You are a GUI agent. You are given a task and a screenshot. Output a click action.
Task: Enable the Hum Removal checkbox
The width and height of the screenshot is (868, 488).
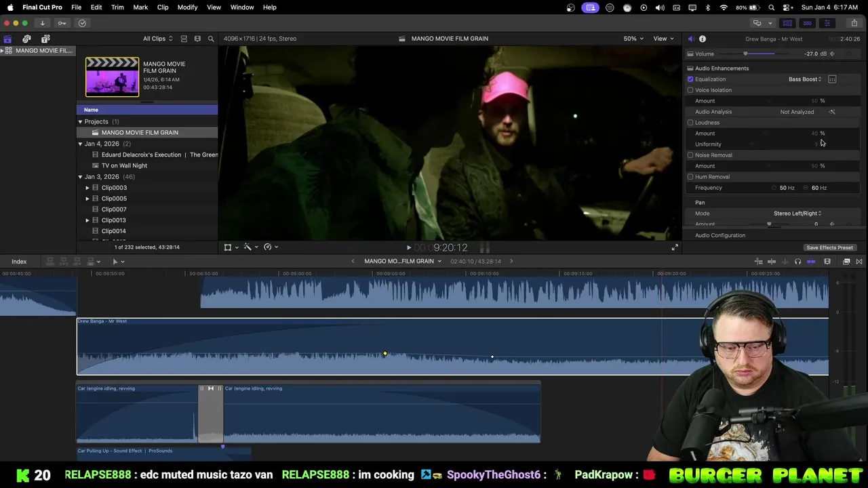pyautogui.click(x=690, y=177)
